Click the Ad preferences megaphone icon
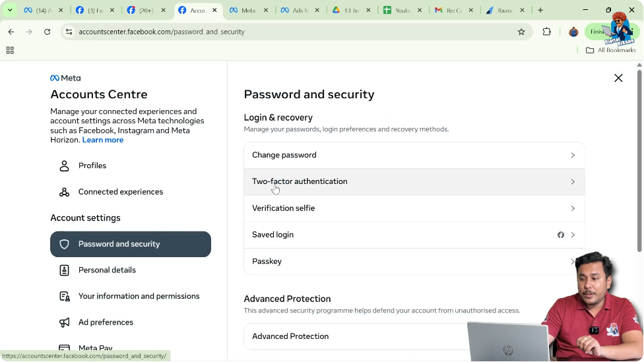Screen dimensions: 644x362 [x=64, y=322]
